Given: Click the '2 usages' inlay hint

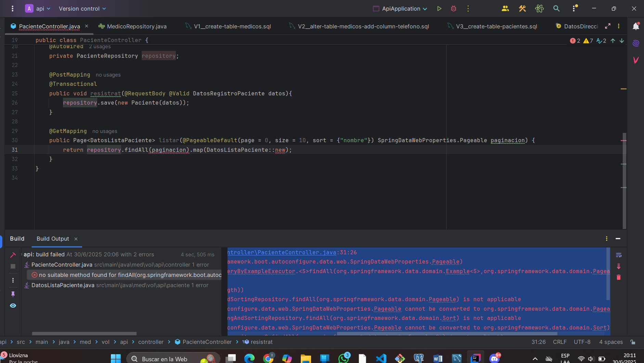Looking at the screenshot, I should [100, 46].
